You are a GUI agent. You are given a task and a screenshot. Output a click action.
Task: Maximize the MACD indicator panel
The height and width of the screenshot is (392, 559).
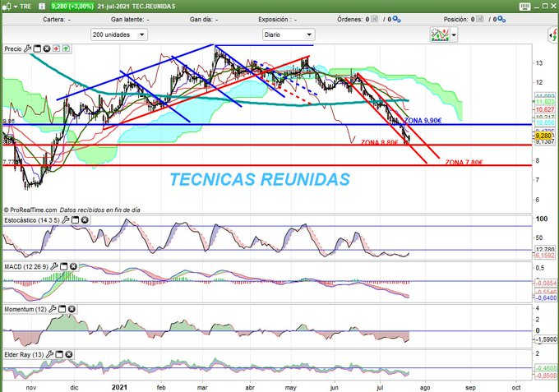(x=64, y=266)
